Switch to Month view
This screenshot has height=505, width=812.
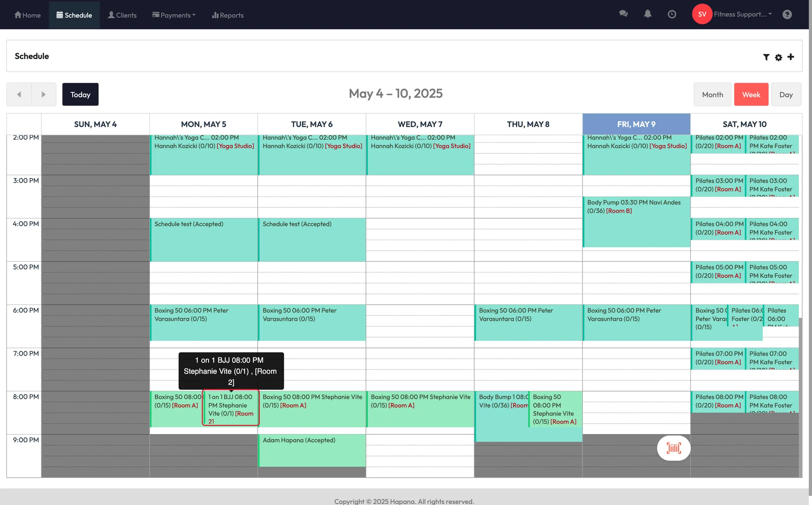[x=712, y=94]
